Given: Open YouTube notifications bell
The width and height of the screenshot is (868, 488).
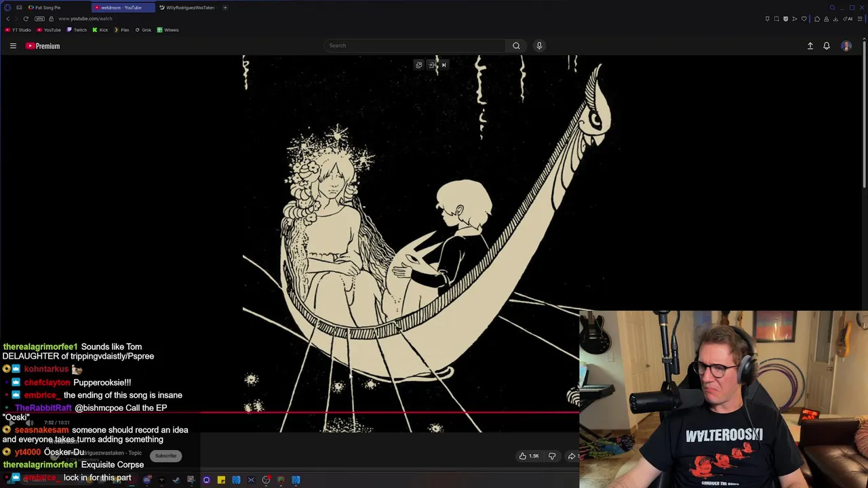Looking at the screenshot, I should pyautogui.click(x=827, y=45).
